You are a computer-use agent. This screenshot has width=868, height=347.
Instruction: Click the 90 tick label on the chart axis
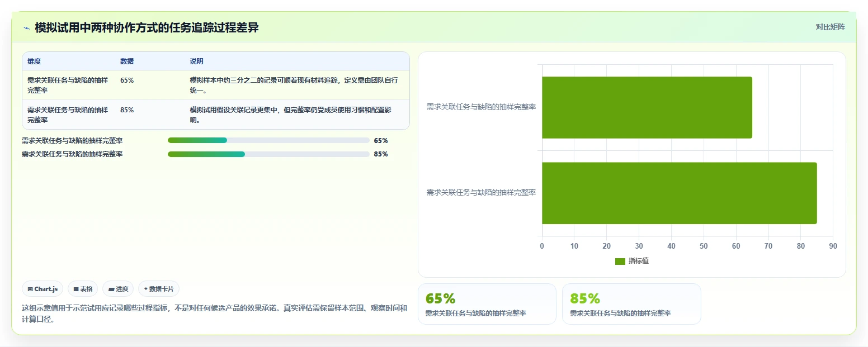pyautogui.click(x=833, y=246)
